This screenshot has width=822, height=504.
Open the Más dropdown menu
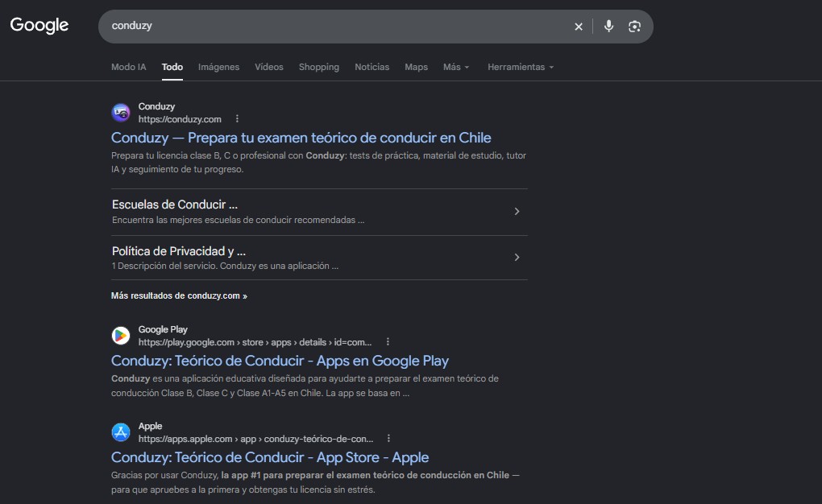(x=456, y=67)
